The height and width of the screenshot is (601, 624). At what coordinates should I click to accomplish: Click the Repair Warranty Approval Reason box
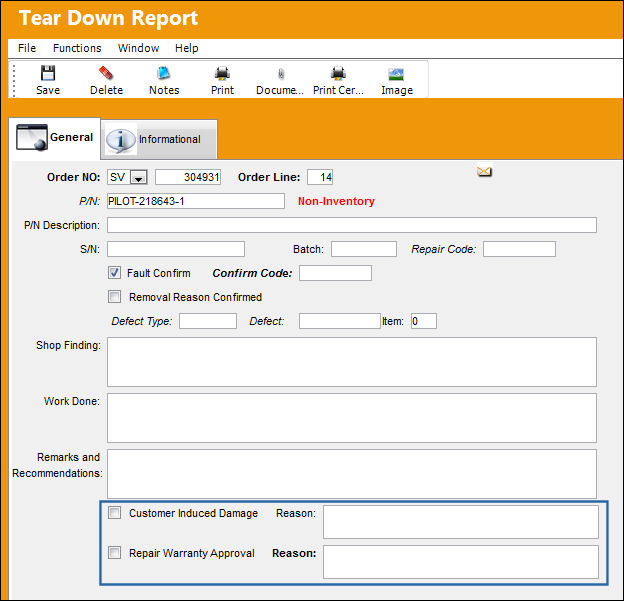(461, 562)
